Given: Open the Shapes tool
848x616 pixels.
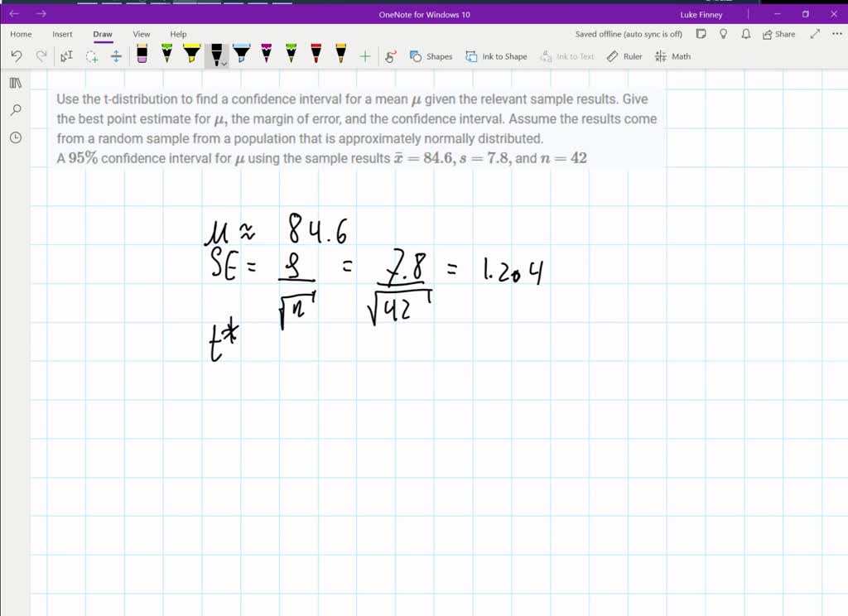Looking at the screenshot, I should tap(431, 56).
